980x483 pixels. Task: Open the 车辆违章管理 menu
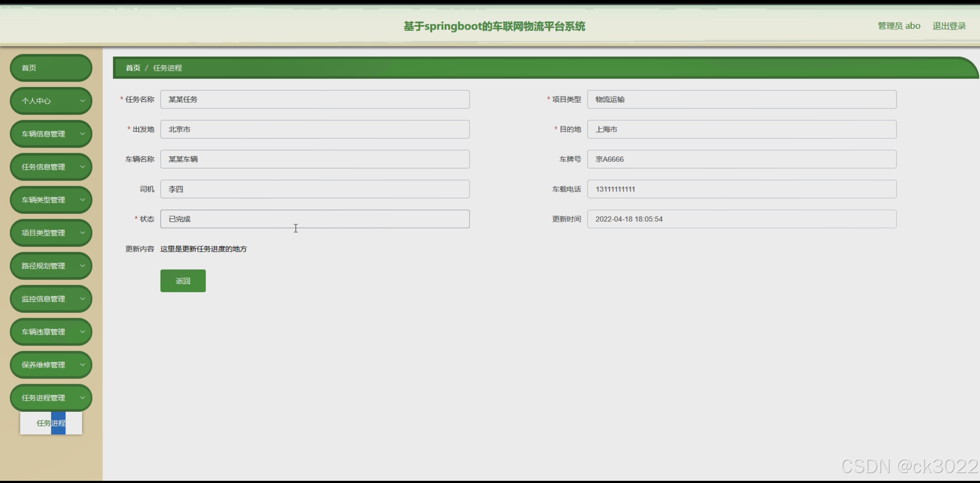coord(51,332)
